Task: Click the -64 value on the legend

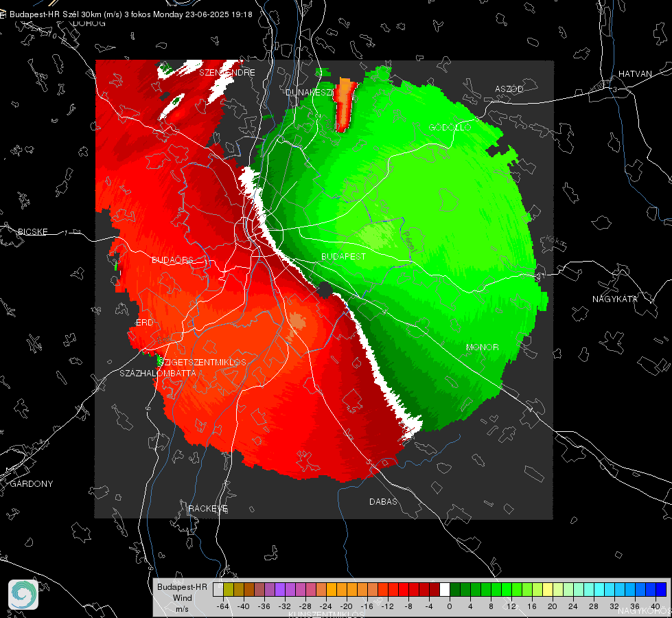Action: [x=223, y=606]
